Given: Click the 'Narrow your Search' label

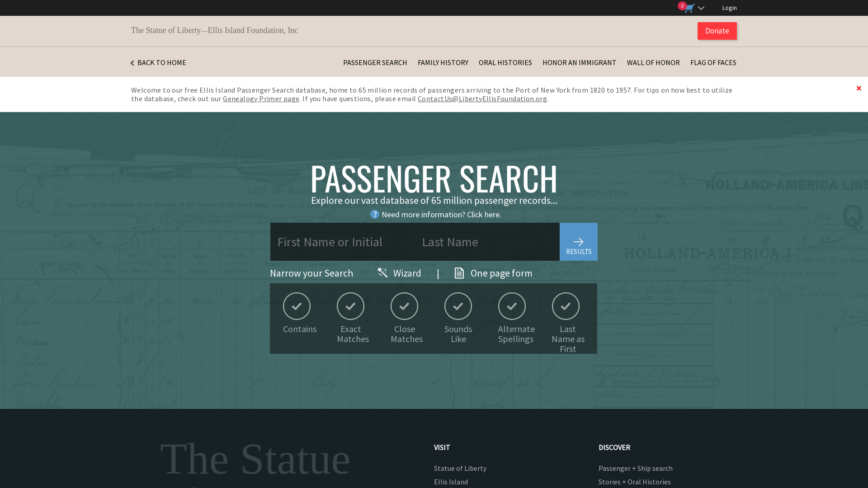Looking at the screenshot, I should (311, 273).
